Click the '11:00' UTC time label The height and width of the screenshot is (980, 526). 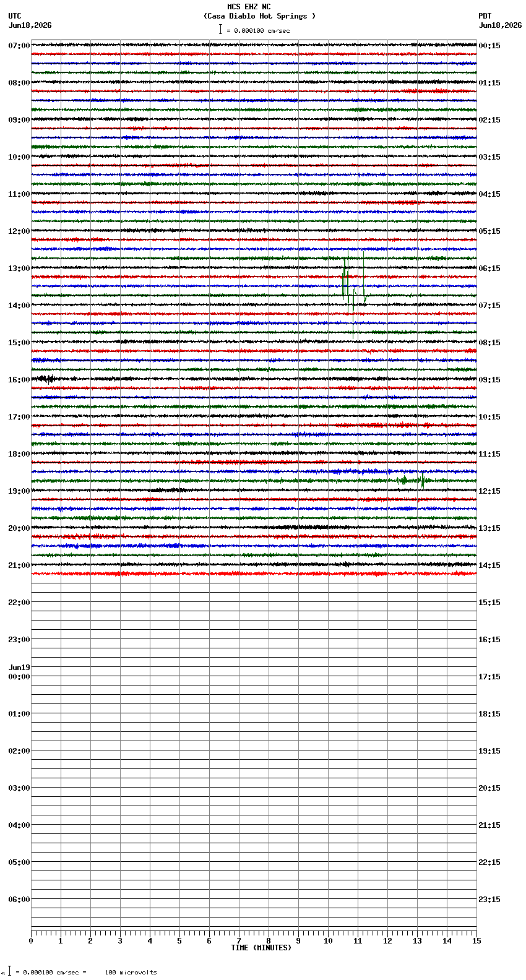point(19,194)
